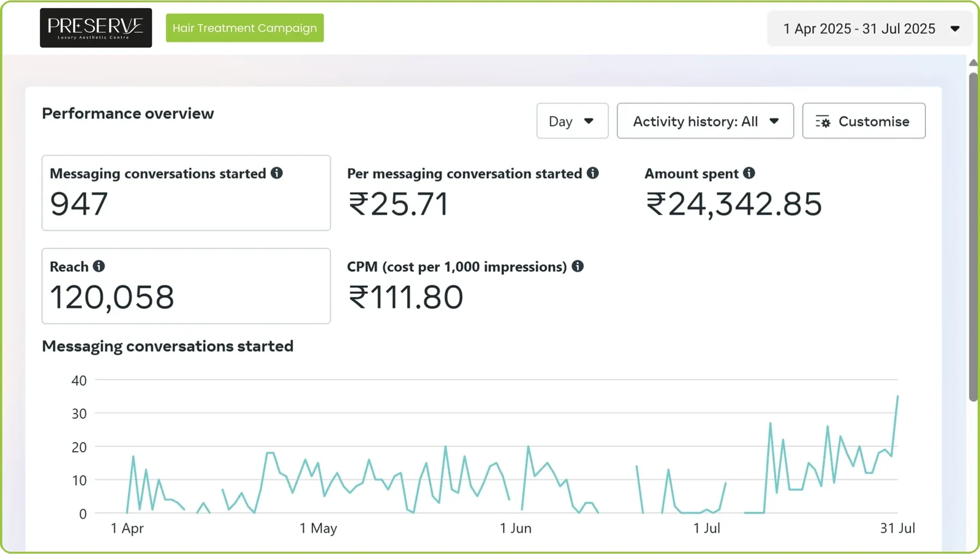
Task: Click the 1 Jun axis label
Action: (x=516, y=528)
